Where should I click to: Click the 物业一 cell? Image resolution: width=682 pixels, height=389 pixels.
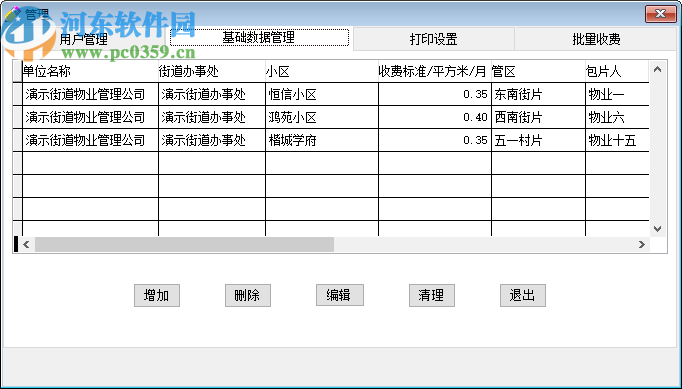click(617, 94)
